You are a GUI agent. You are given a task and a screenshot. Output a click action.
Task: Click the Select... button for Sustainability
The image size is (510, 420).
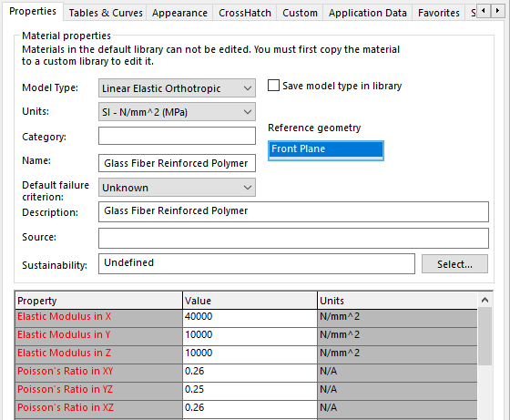454,264
